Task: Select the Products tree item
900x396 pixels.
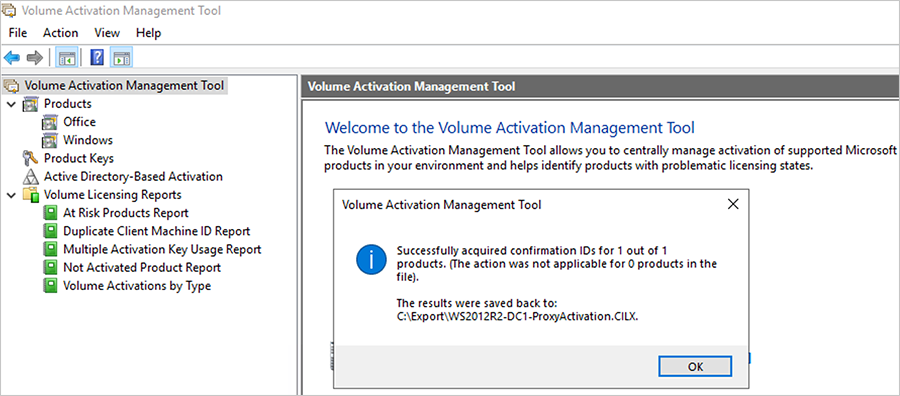Action: pyautogui.click(x=68, y=104)
